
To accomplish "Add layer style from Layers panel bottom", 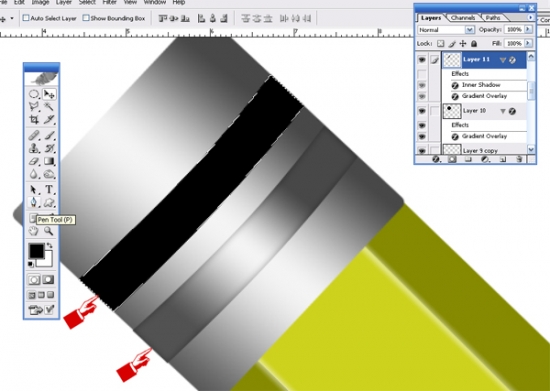I will pos(436,160).
